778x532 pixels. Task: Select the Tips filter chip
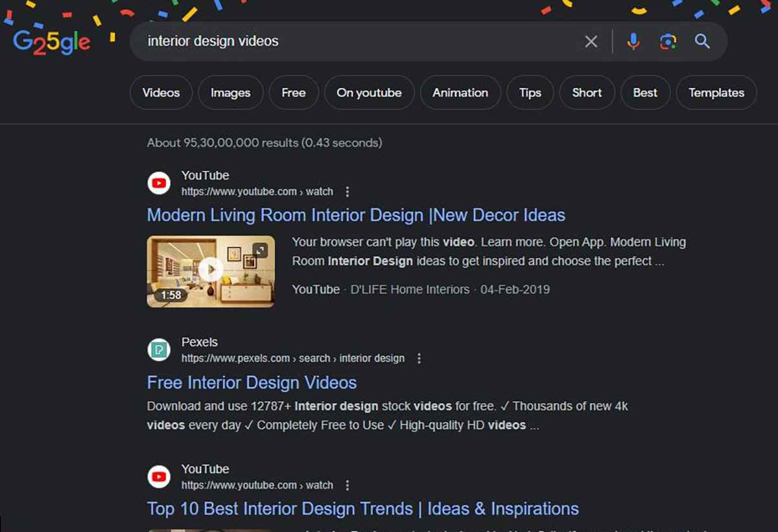[x=530, y=93]
